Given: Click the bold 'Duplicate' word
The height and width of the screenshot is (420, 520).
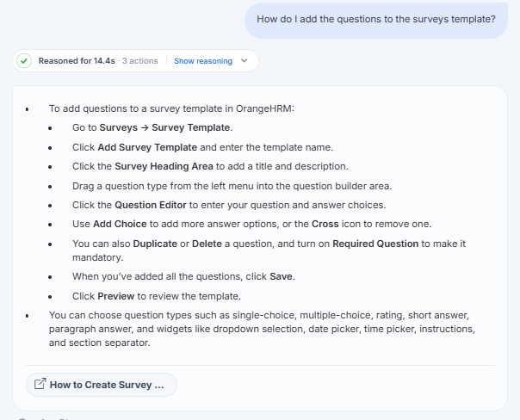Looking at the screenshot, I should pos(155,244).
